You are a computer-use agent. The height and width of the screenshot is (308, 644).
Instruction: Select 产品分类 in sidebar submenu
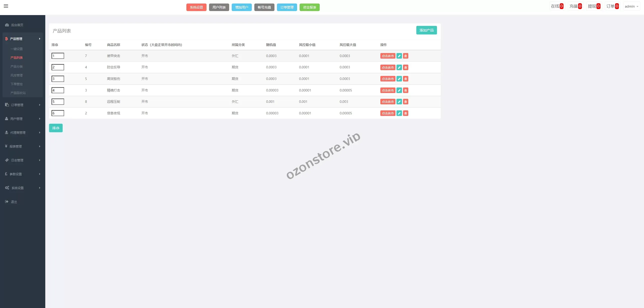pos(17,66)
